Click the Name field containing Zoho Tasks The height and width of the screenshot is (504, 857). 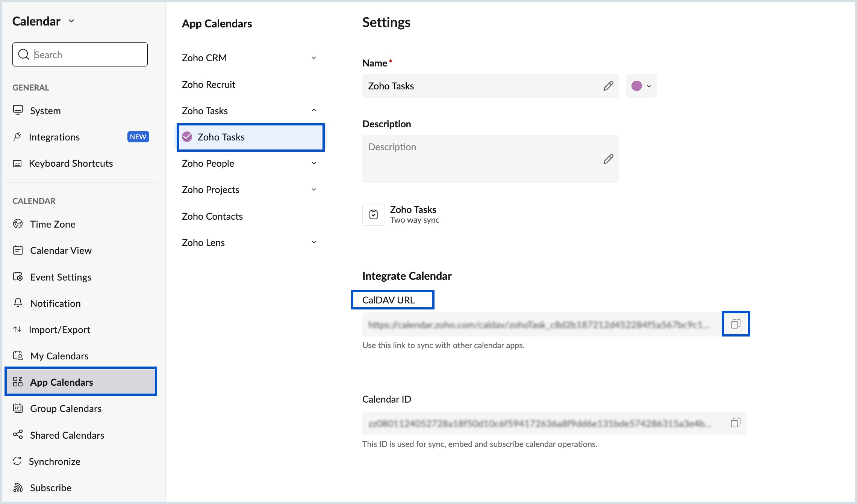pos(491,86)
